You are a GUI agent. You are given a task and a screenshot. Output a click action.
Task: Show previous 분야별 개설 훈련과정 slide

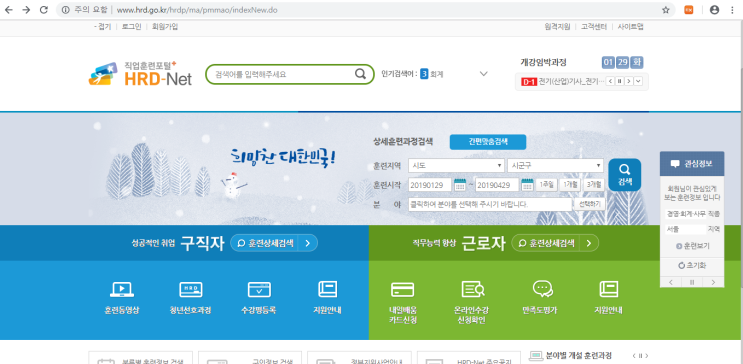pos(634,355)
